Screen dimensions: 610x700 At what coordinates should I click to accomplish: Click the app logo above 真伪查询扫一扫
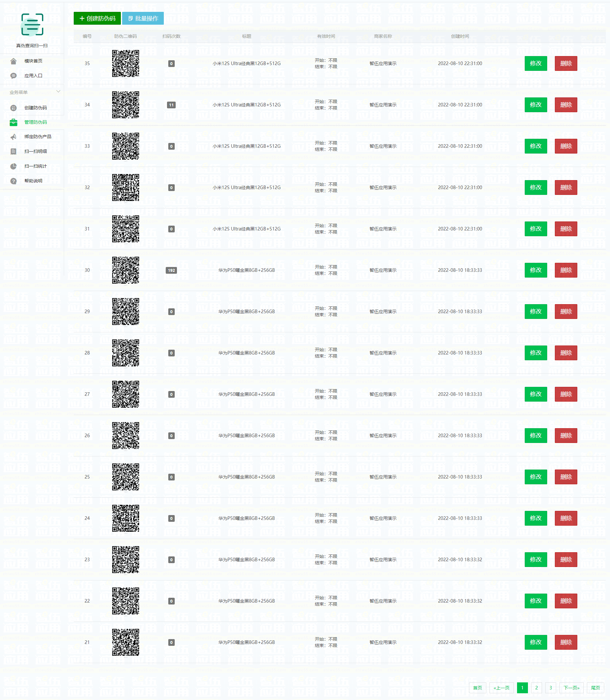point(32,24)
